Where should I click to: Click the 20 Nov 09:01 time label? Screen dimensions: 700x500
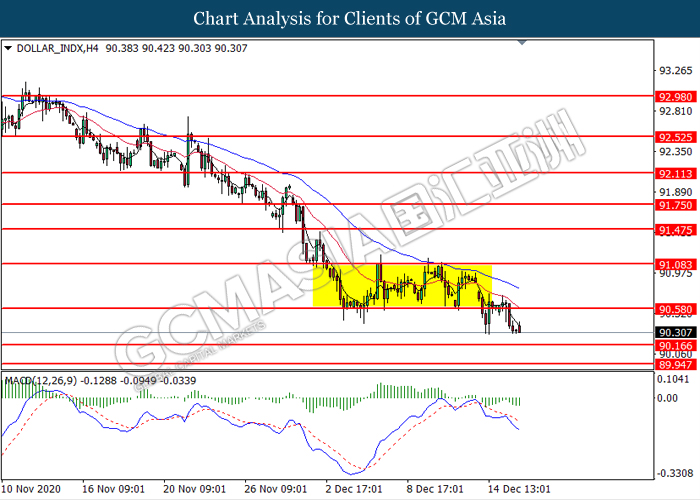(195, 489)
